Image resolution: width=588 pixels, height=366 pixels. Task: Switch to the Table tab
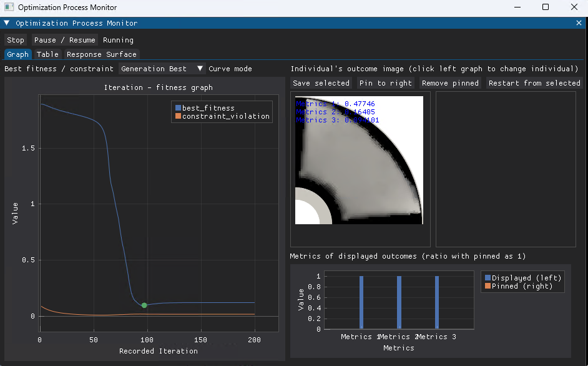47,54
